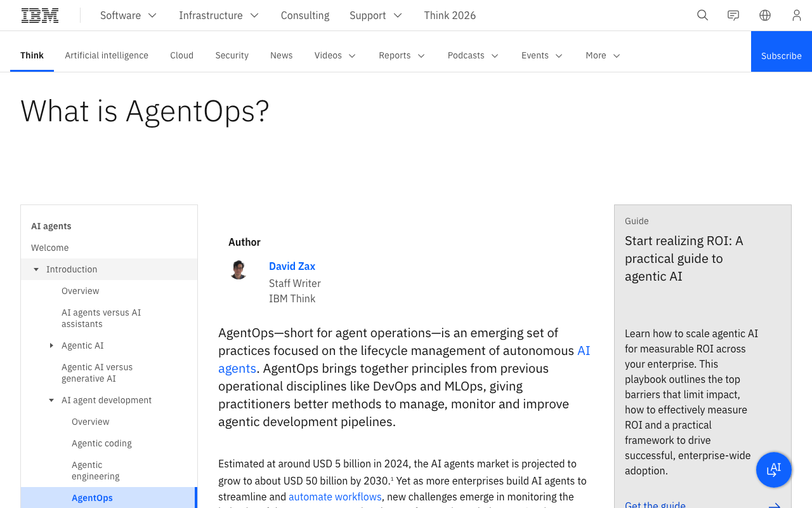Click the Staff Writer text
This screenshot has width=812, height=508.
tap(295, 283)
